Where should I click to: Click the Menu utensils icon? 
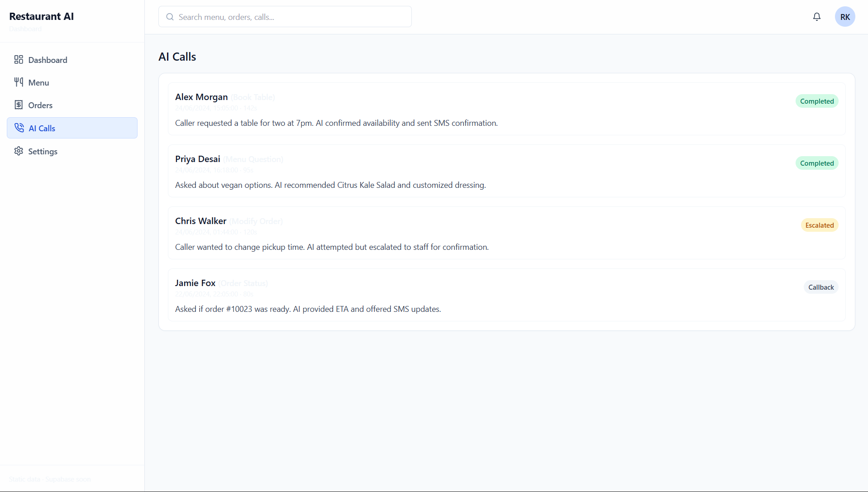coord(19,82)
